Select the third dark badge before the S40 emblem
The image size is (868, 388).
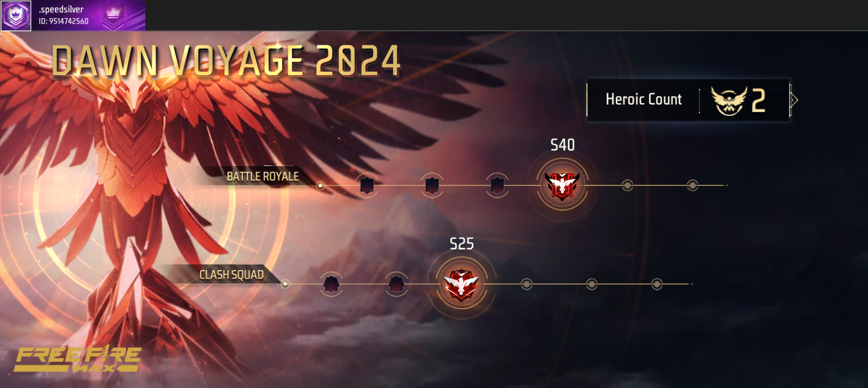pyautogui.click(x=497, y=185)
